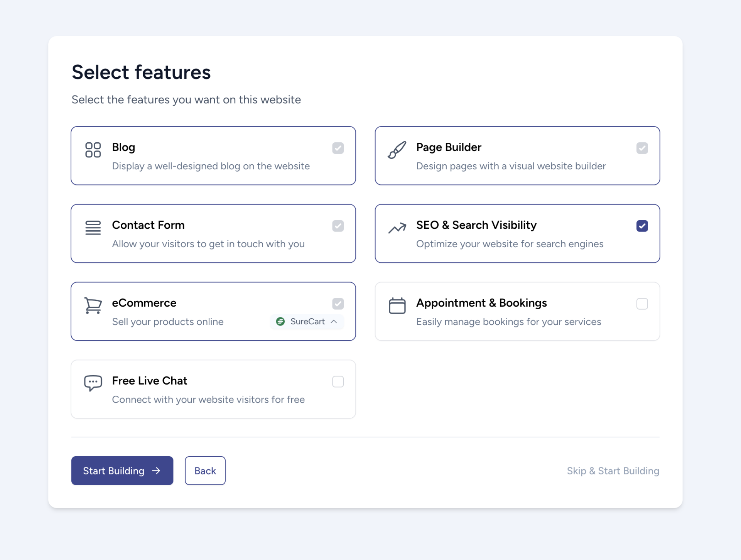Enable the Appointment & Bookings checkbox
Image resolution: width=741 pixels, height=560 pixels.
pyautogui.click(x=642, y=304)
